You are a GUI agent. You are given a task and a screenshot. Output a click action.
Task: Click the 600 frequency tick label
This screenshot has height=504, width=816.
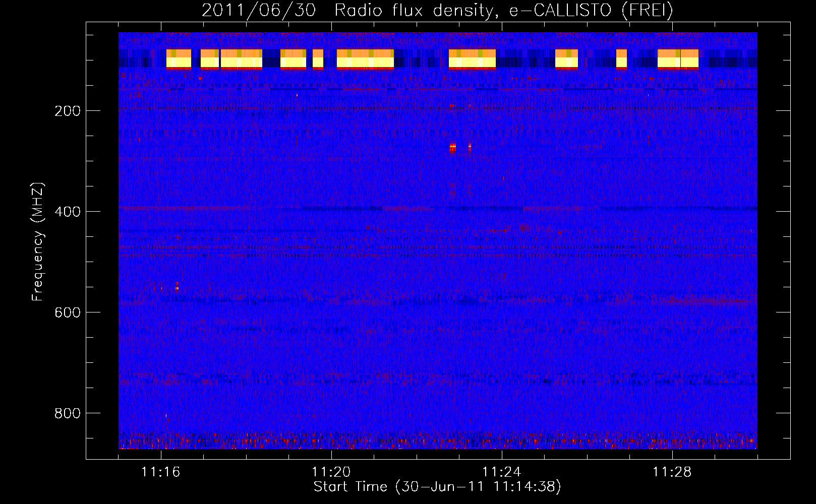tap(68, 312)
